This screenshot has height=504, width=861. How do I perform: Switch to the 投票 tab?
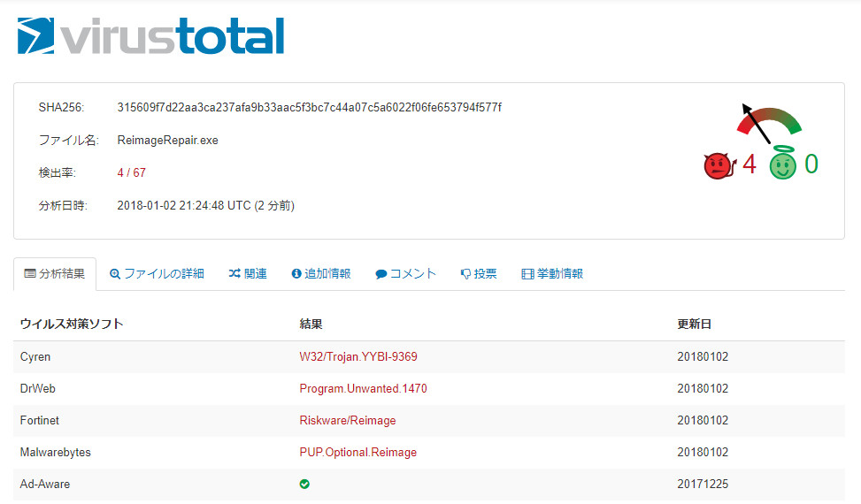pyautogui.click(x=479, y=274)
